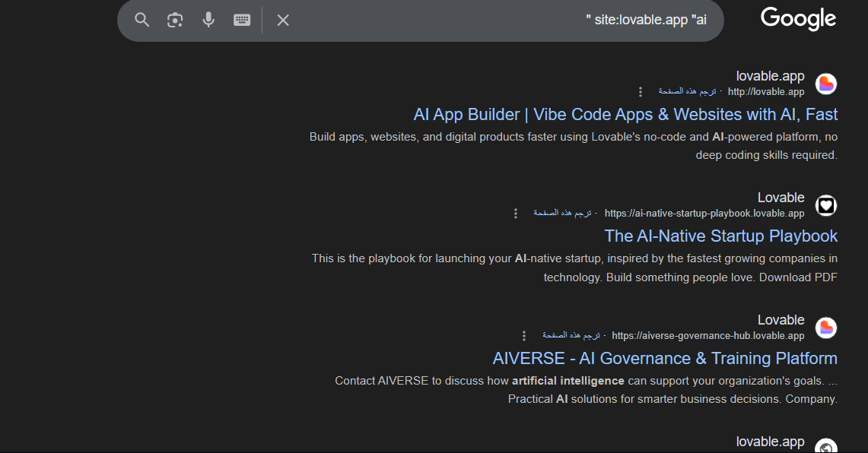Translate the aiverse-governance-hub result page
The width and height of the screenshot is (868, 453).
[571, 335]
